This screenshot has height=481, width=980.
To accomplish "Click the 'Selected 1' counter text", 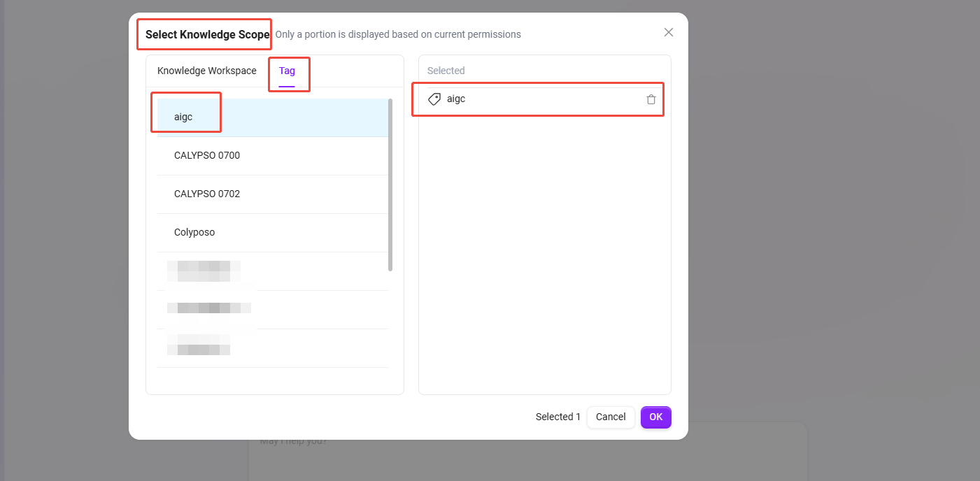I will tap(558, 417).
